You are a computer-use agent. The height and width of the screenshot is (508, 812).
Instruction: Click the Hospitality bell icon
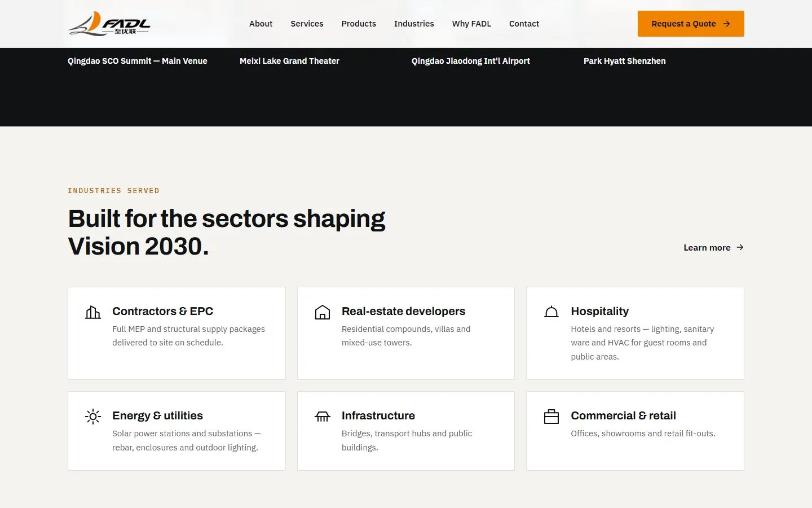(551, 312)
